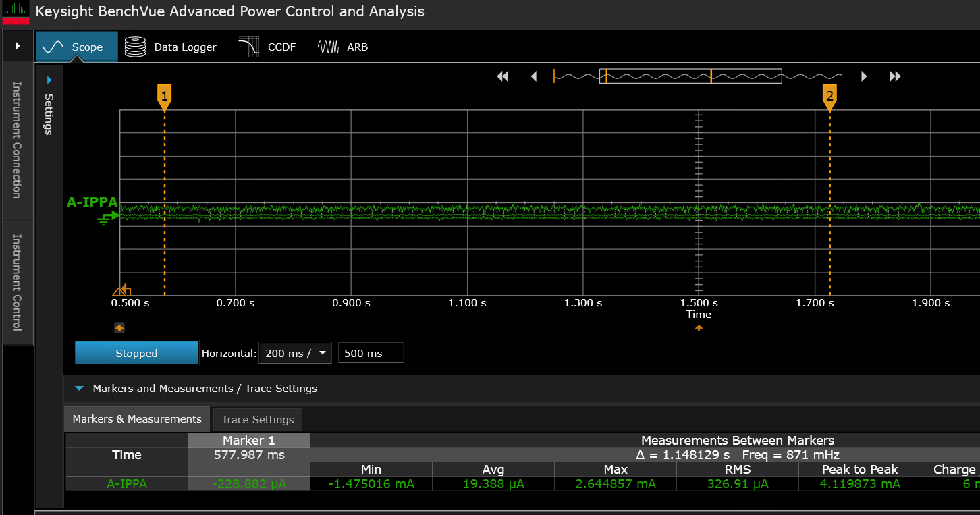Jump to start with double-left arrows
This screenshot has width=980, height=515.
[x=502, y=76]
